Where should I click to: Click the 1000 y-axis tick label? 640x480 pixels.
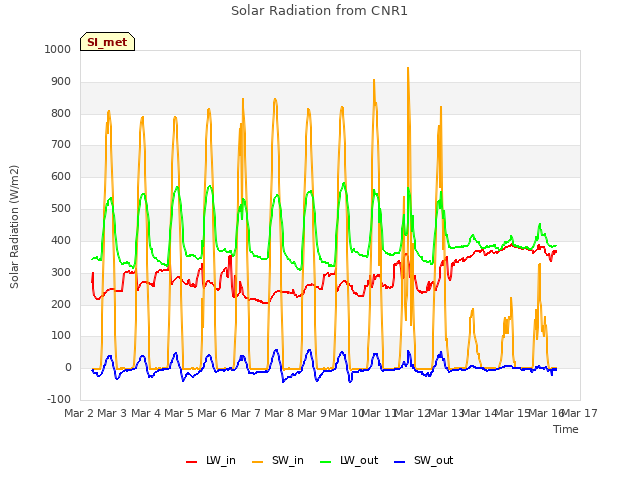pyautogui.click(x=58, y=49)
